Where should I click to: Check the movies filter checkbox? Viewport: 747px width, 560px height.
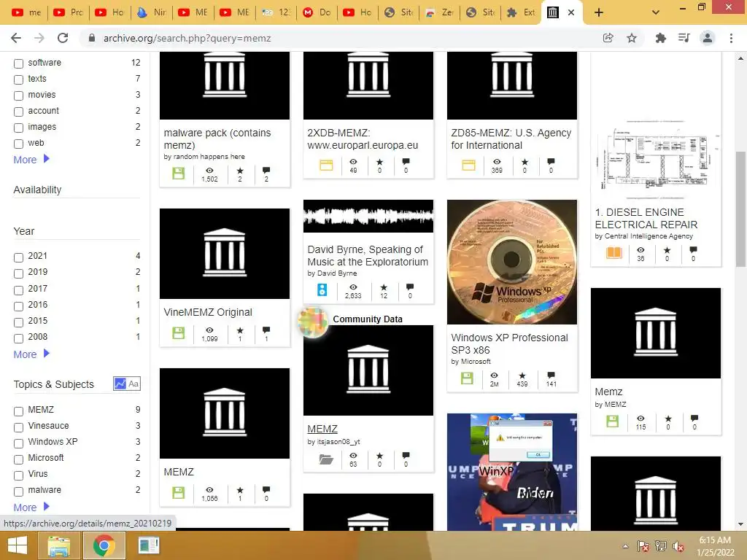18,96
